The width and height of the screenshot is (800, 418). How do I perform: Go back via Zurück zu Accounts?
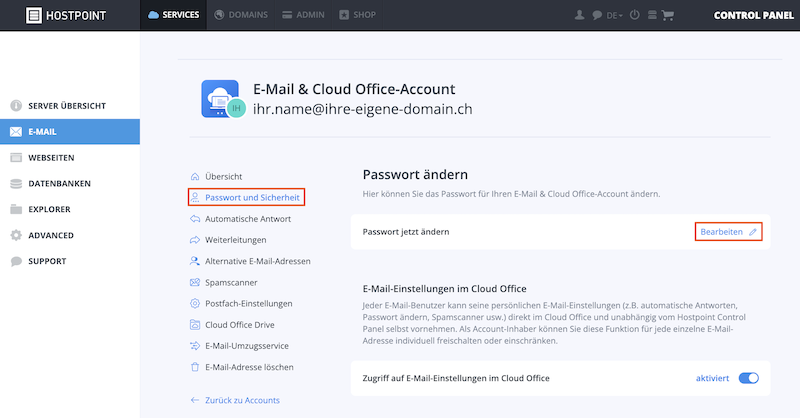tap(235, 400)
